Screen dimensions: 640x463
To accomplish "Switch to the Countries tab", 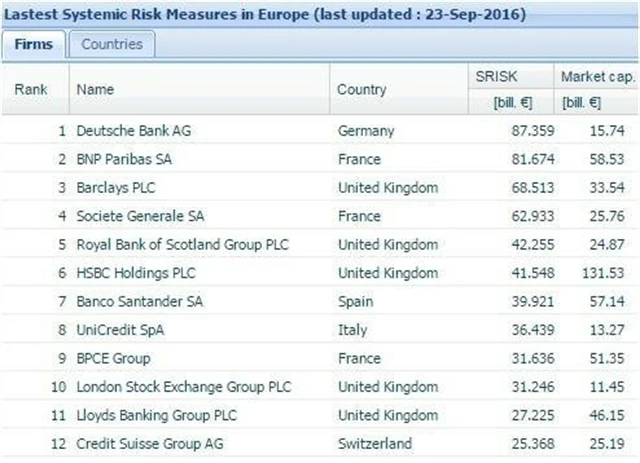I will (112, 44).
